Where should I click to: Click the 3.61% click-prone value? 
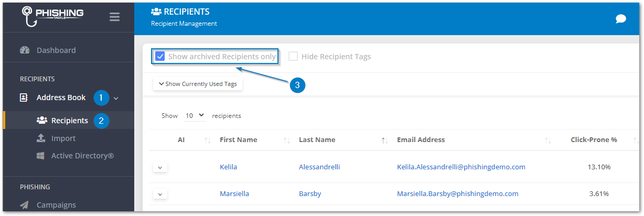pos(599,193)
